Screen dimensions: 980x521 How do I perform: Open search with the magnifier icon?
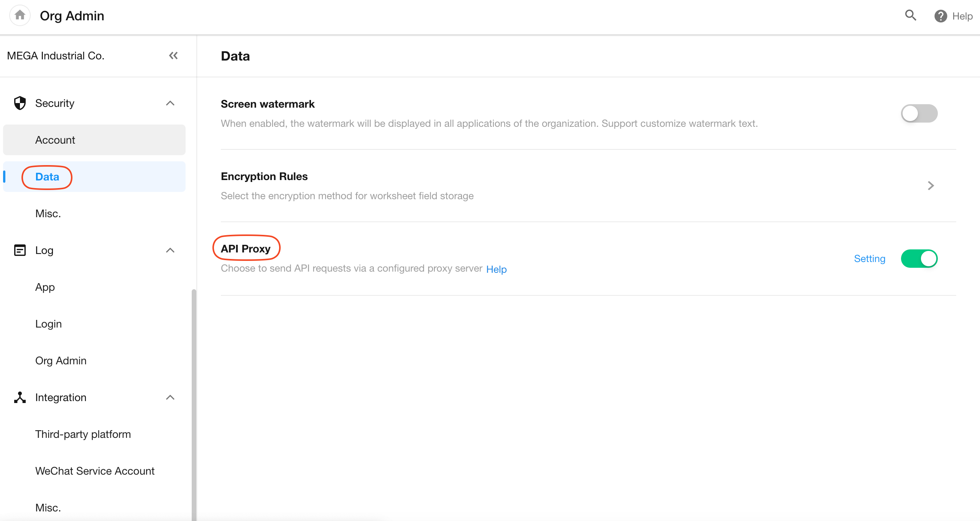coord(911,15)
